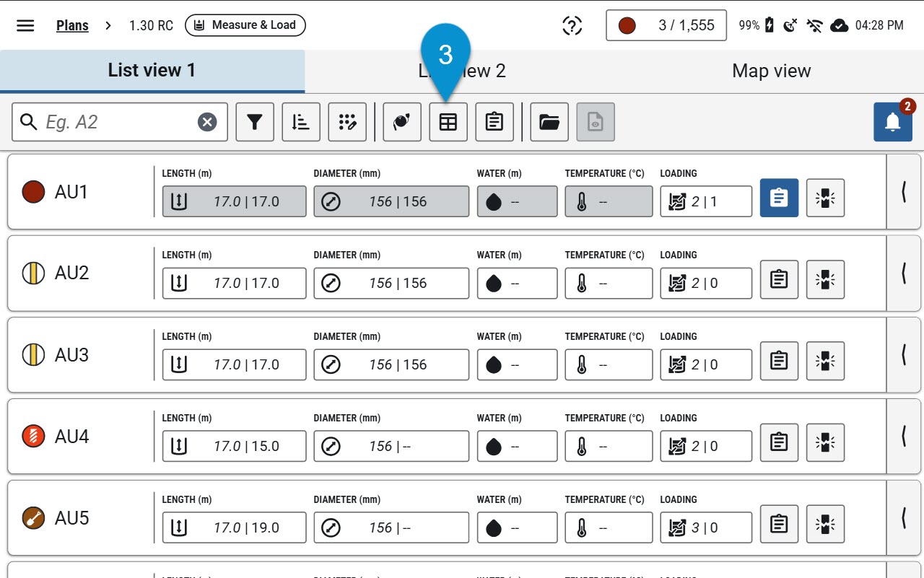Edit the AU2 water field
The image size is (924, 578).
point(517,283)
